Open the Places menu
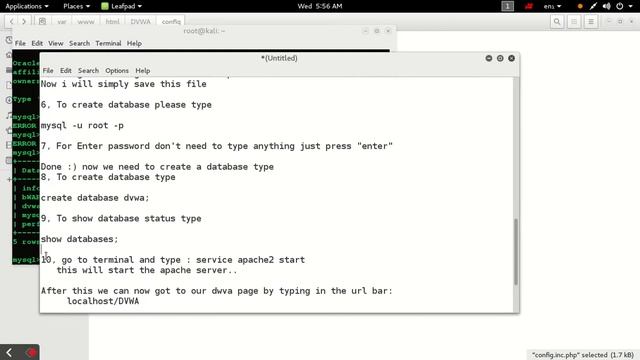The image size is (640, 360). click(x=76, y=6)
